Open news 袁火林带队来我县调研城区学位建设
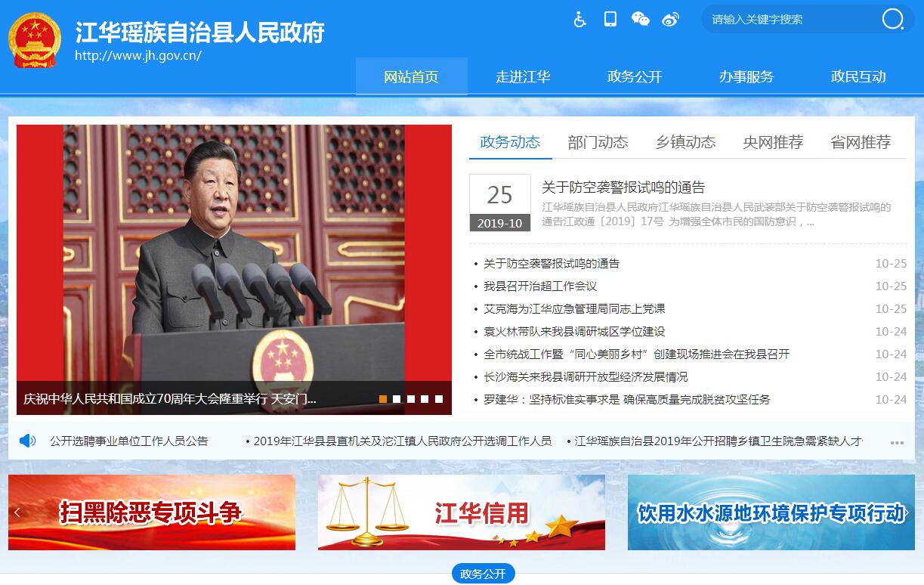The width and height of the screenshot is (924, 585). pyautogui.click(x=574, y=332)
